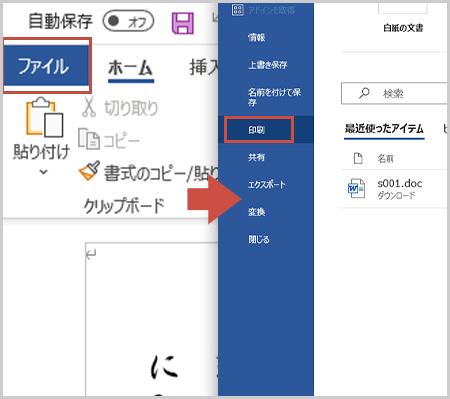
Task: Choose 上書き保存 (Save) in the menu
Action: (x=267, y=65)
